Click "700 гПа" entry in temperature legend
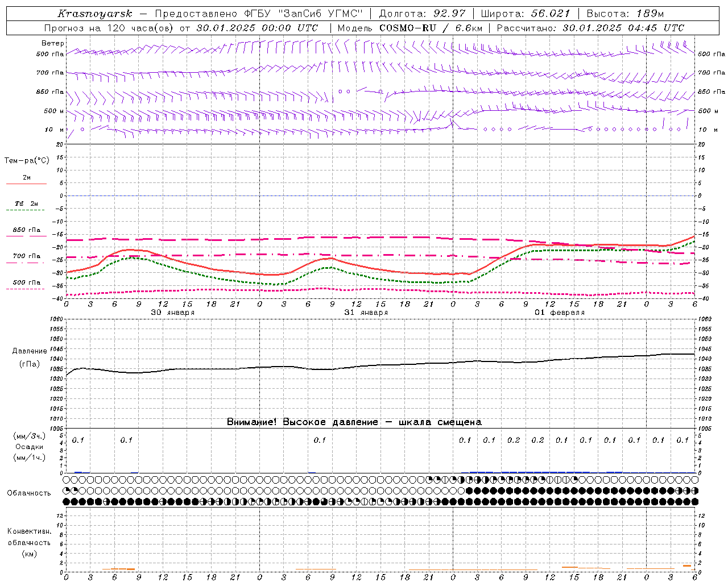728x582 pixels. click(x=27, y=256)
